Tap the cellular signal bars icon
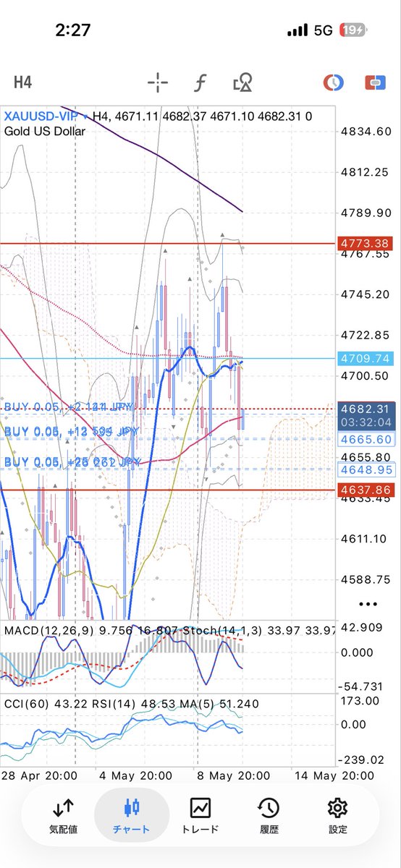401x868 pixels. (297, 31)
